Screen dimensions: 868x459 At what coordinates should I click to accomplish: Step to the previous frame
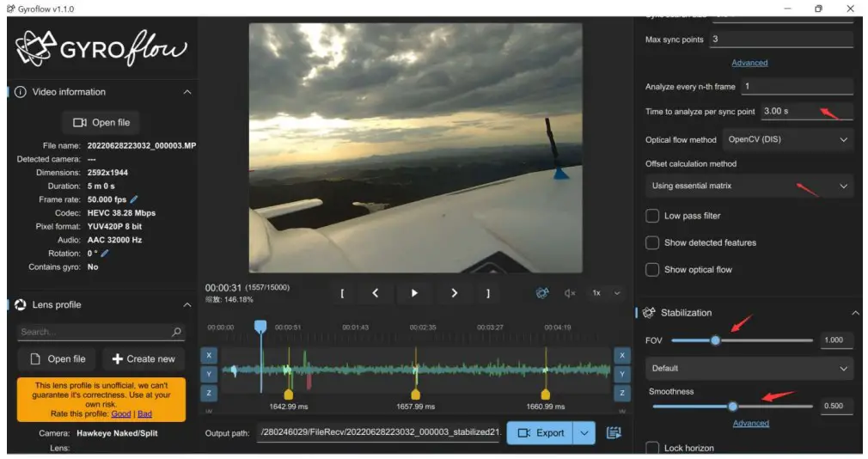click(376, 293)
